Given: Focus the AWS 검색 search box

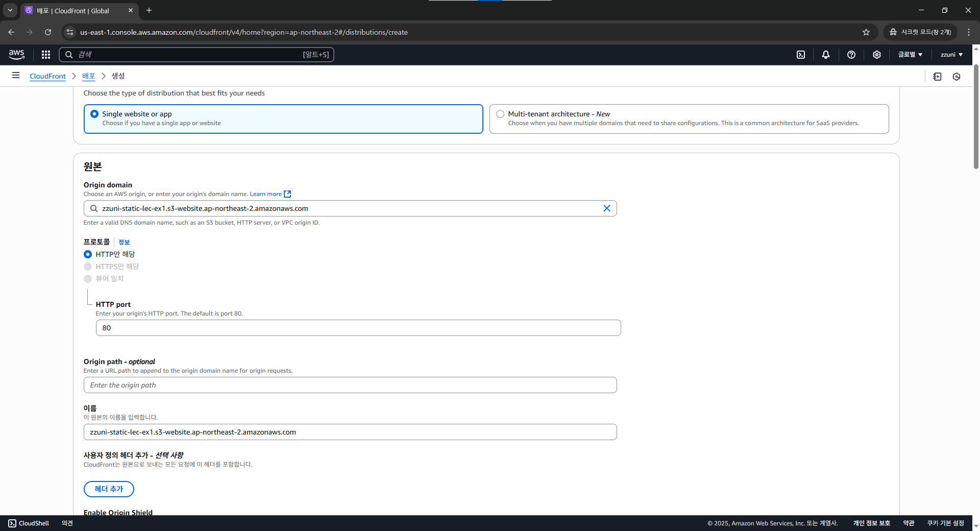Looking at the screenshot, I should coord(197,55).
